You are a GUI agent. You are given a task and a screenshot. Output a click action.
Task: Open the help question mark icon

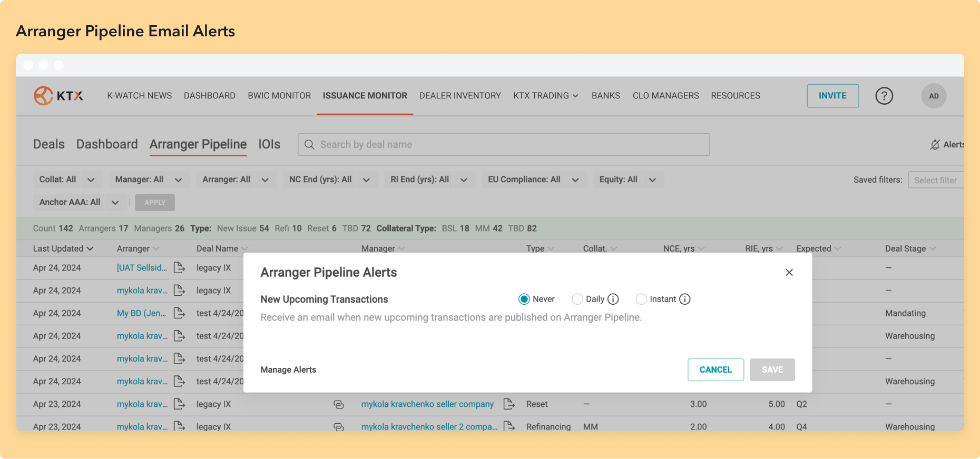884,96
